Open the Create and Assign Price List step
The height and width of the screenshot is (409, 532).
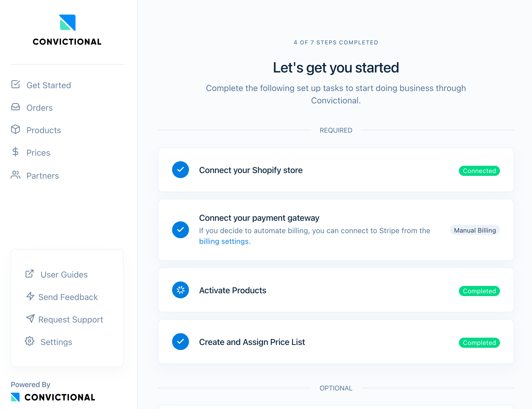click(252, 342)
